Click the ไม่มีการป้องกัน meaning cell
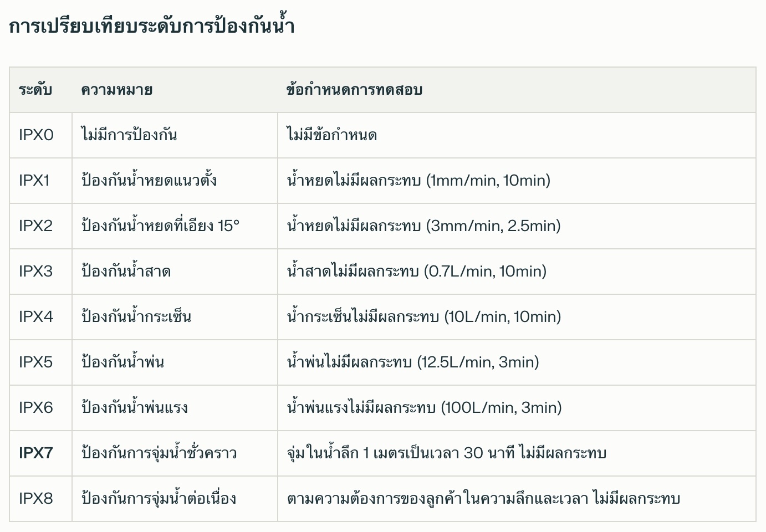 (129, 135)
